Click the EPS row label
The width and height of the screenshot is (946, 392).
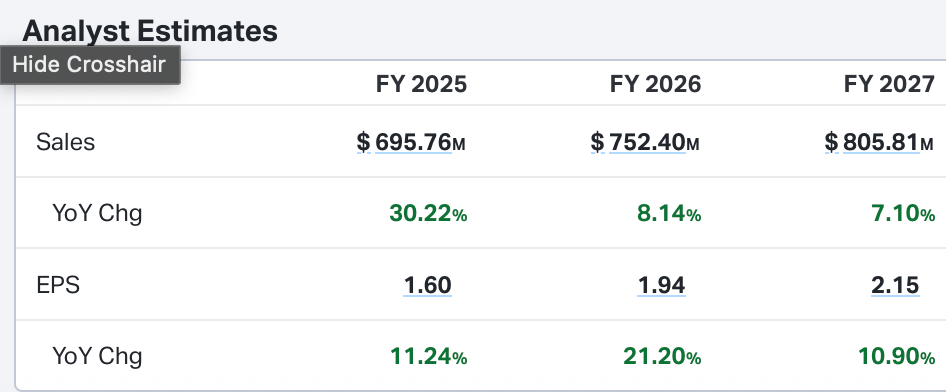58,285
